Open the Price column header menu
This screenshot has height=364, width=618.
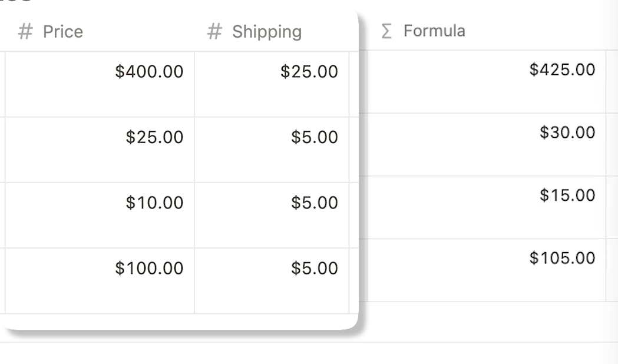click(x=100, y=32)
